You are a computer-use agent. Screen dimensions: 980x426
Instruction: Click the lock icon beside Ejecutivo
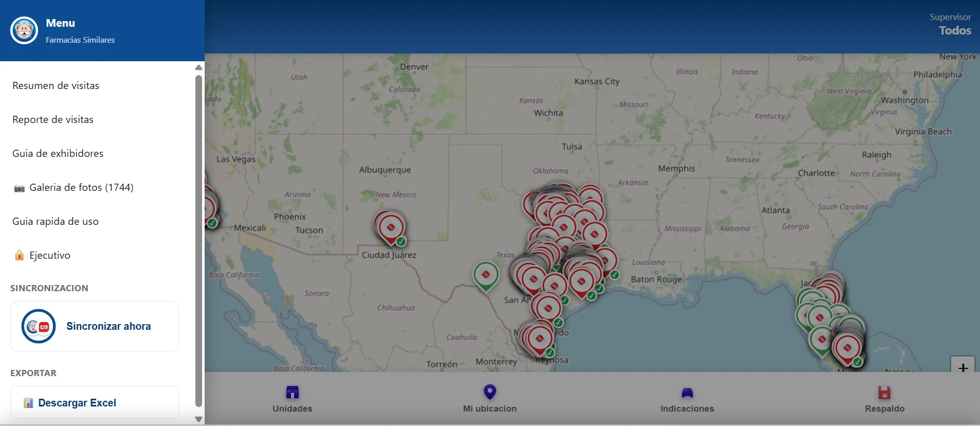click(x=19, y=255)
